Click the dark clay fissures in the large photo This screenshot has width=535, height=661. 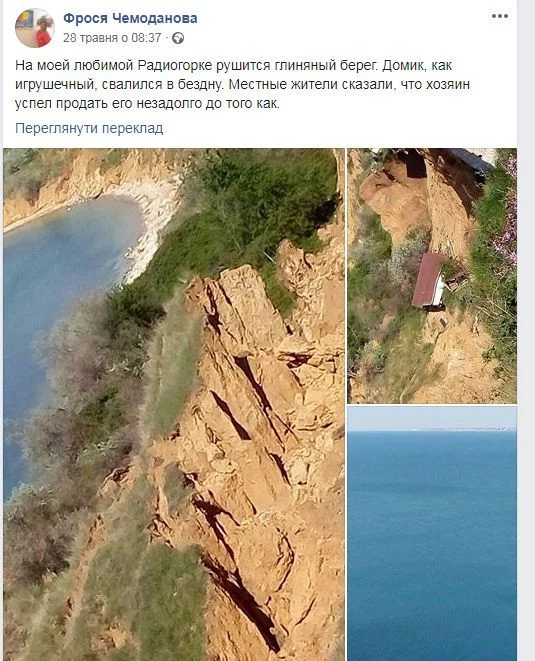(x=249, y=405)
